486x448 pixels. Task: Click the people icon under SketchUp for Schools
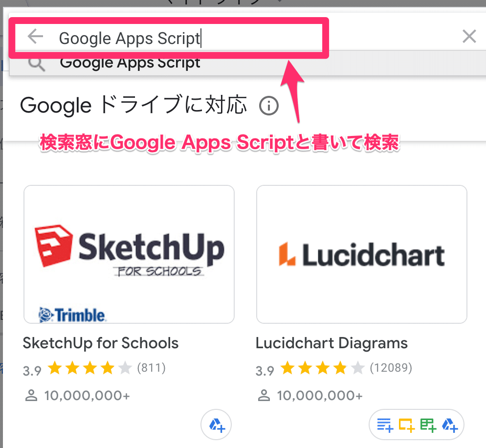click(31, 395)
